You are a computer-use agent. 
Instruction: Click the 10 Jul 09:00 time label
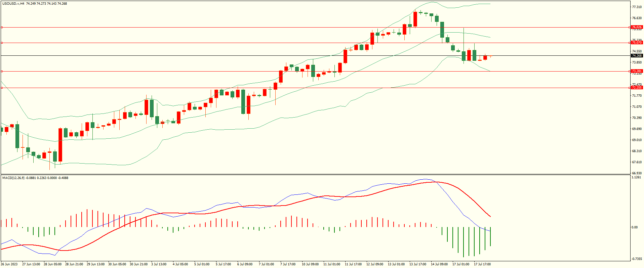(x=310, y=264)
